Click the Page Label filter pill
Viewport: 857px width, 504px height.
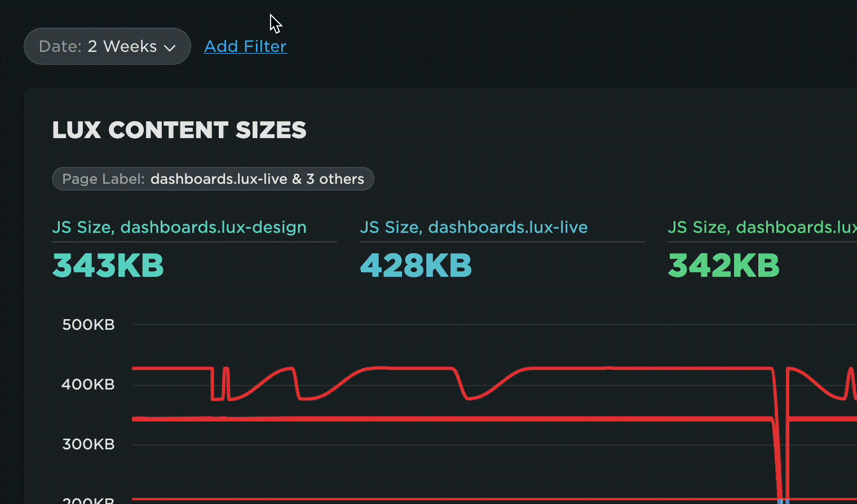coord(213,179)
